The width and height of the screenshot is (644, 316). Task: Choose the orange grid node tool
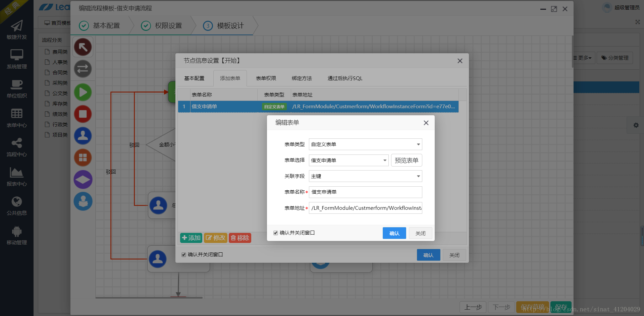[x=83, y=157]
